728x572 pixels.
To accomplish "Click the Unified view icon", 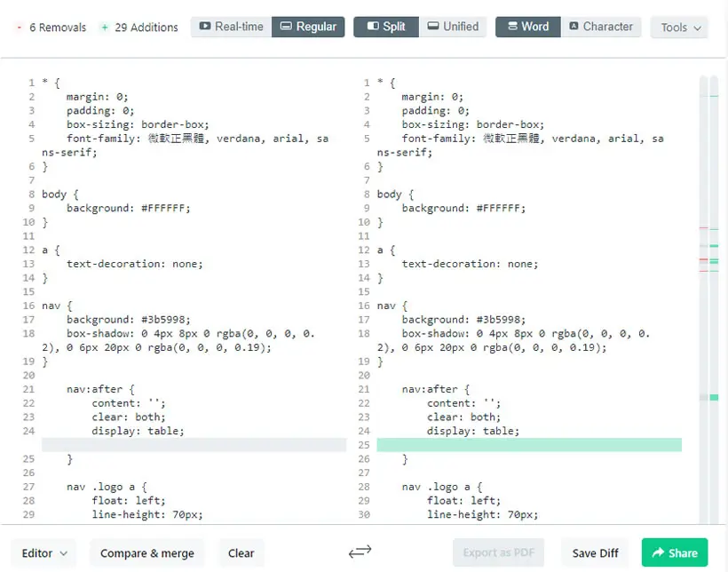I will click(x=432, y=26).
